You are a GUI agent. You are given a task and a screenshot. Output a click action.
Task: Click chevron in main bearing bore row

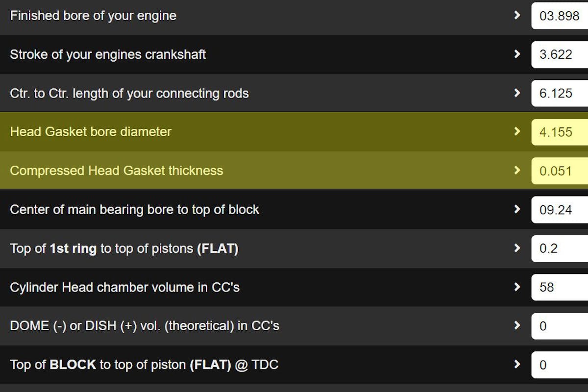[x=517, y=209]
